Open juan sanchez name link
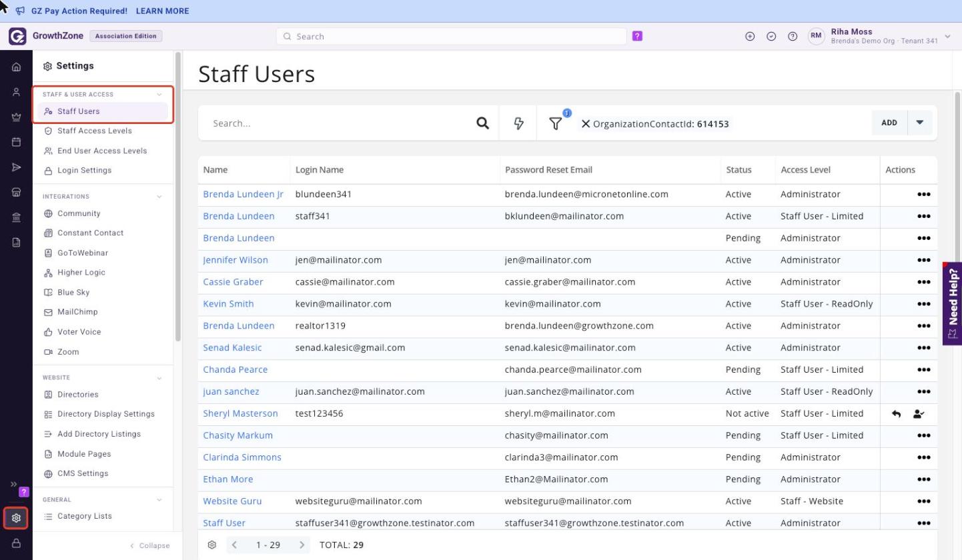Image resolution: width=962 pixels, height=560 pixels. click(x=231, y=391)
